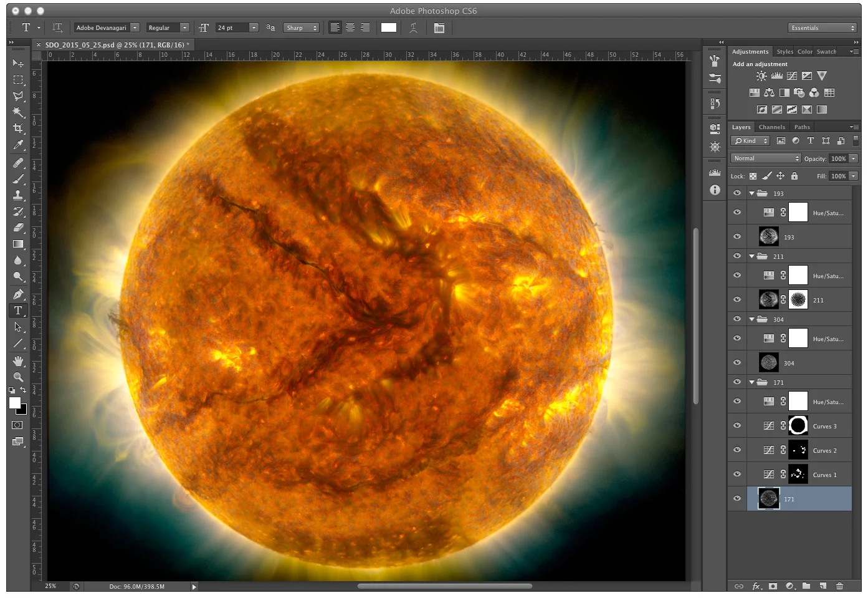
Task: Select the Move tool
Action: click(x=18, y=64)
